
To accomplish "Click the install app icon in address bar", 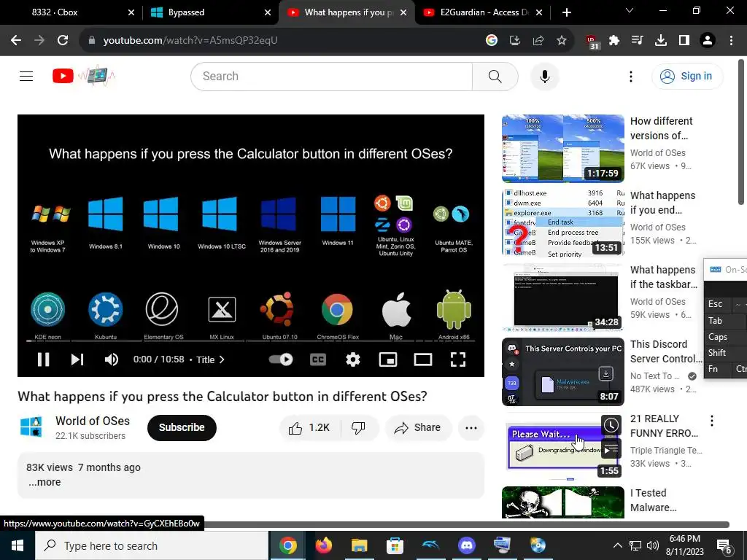I will tap(514, 41).
